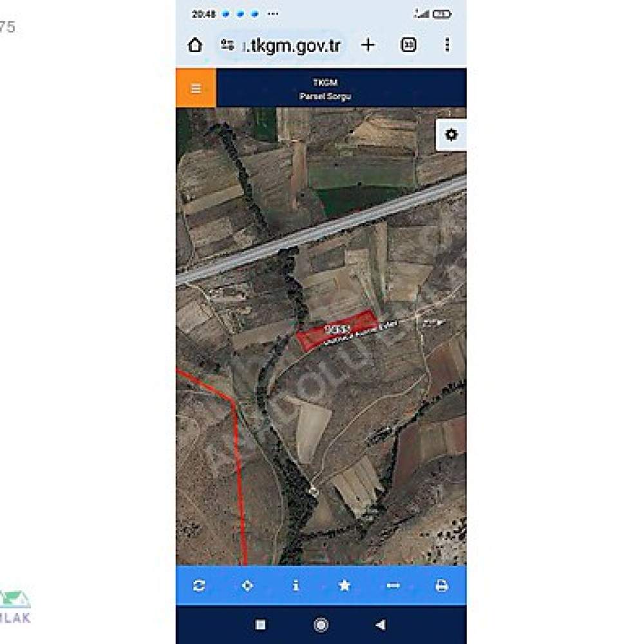Viewport: 644px width, 644px height.
Task: Tap the locate target icon
Action: pyautogui.click(x=247, y=585)
